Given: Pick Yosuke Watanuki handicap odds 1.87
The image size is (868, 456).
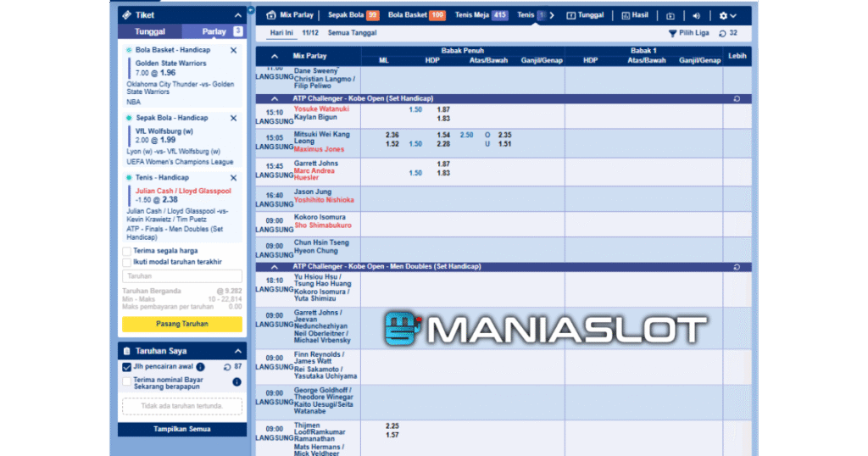Looking at the screenshot, I should tap(442, 109).
